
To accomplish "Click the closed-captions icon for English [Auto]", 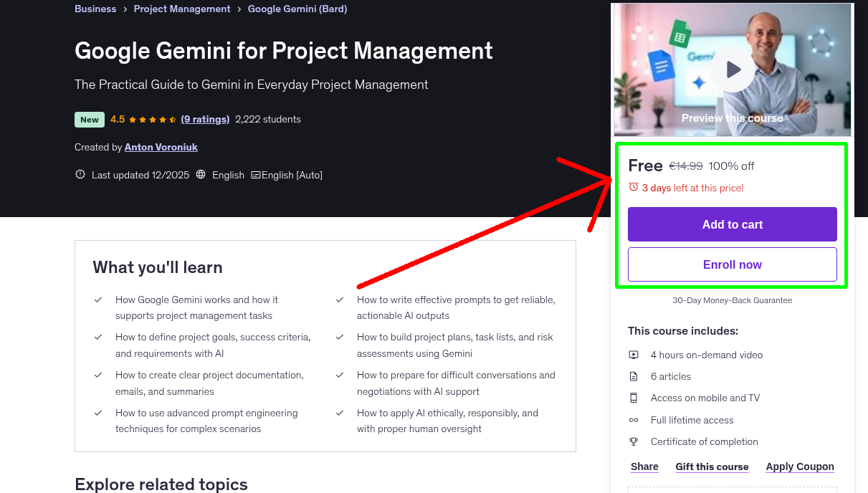I will (x=255, y=174).
